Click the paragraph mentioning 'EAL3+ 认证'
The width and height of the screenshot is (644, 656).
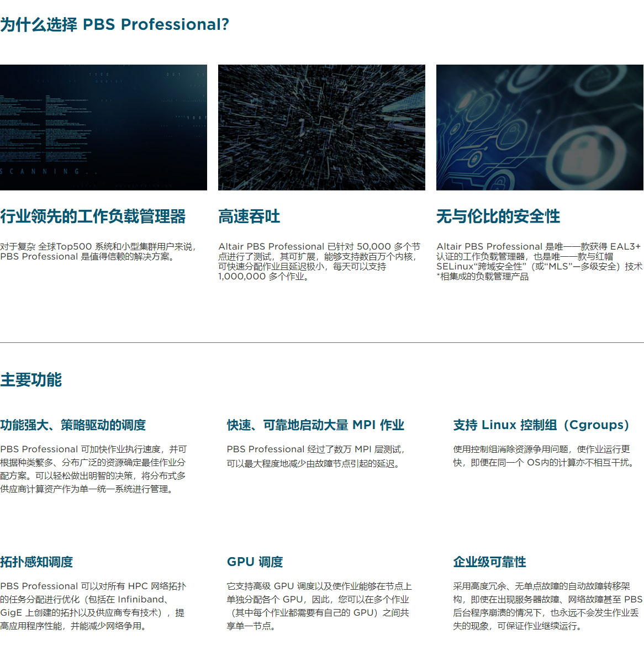pos(540,262)
